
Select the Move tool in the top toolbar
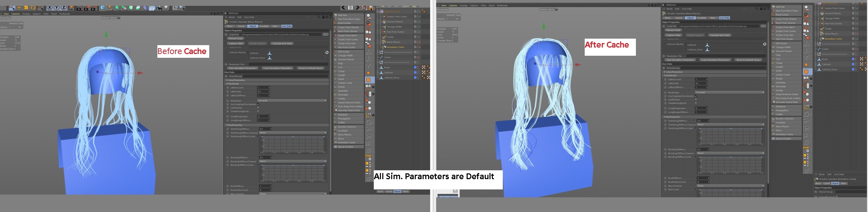click(x=19, y=8)
